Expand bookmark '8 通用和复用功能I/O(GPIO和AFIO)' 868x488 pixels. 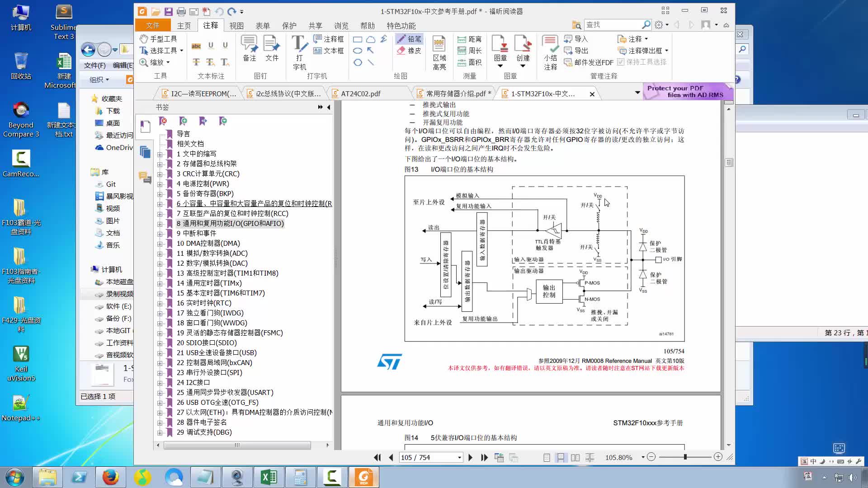pos(160,223)
